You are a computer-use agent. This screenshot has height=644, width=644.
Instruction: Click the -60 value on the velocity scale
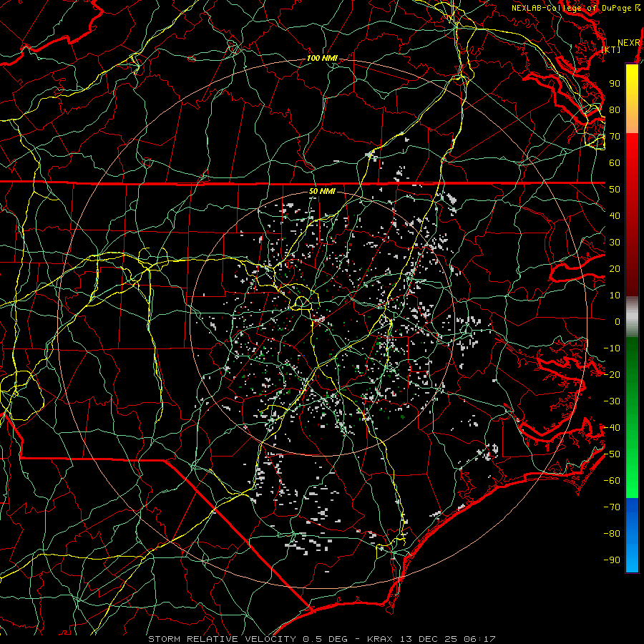tap(612, 481)
